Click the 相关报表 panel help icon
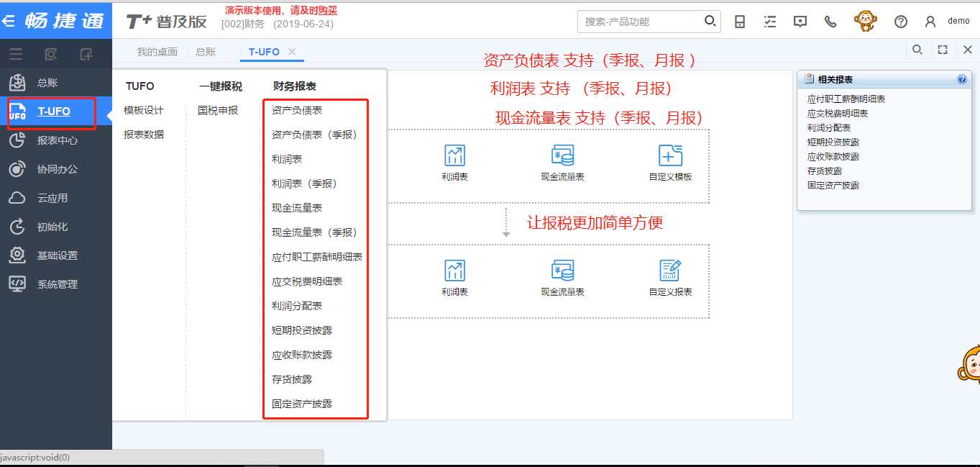Viewport: 980px width, 467px height. tap(962, 80)
